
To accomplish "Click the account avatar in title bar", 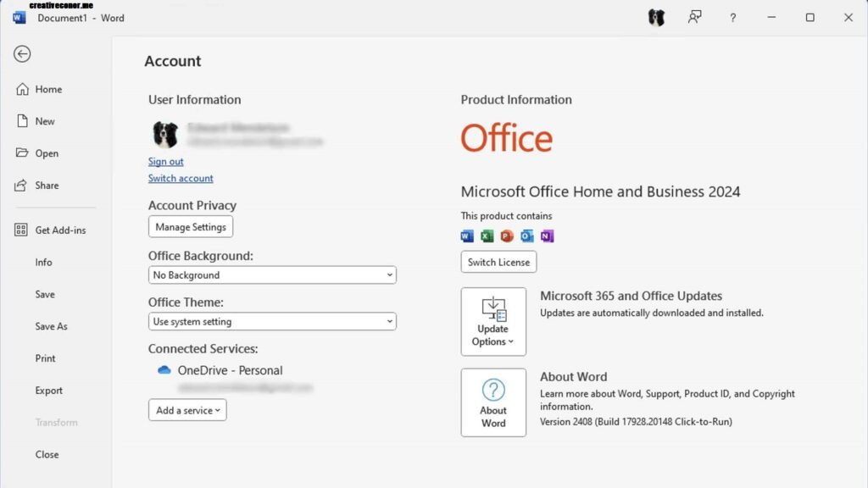I will coord(657,18).
